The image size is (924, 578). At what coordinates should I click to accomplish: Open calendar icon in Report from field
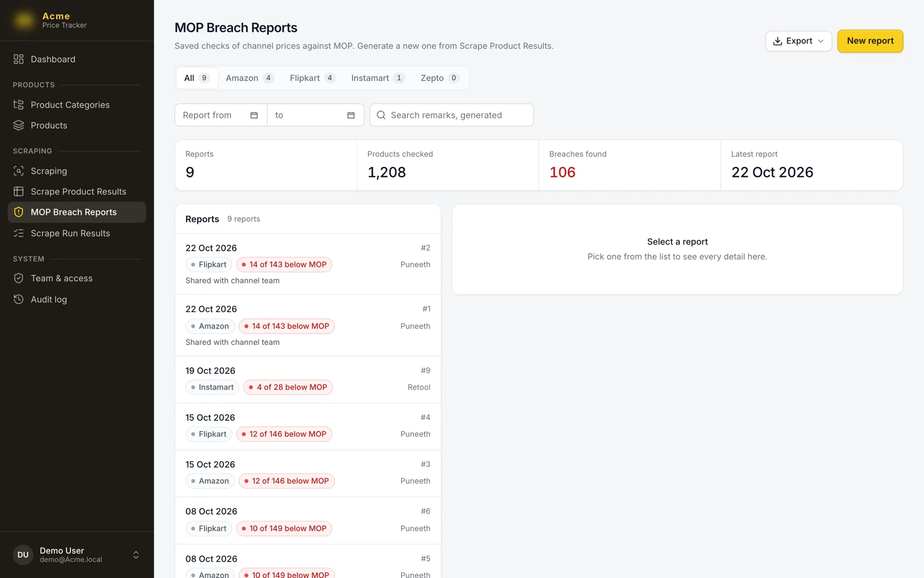[254, 115]
